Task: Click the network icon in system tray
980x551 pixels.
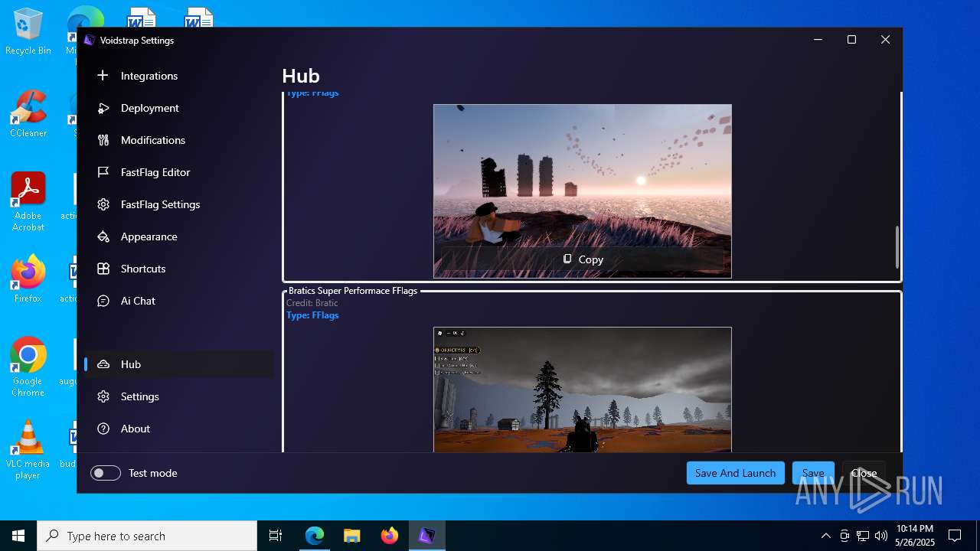Action: pos(863,536)
